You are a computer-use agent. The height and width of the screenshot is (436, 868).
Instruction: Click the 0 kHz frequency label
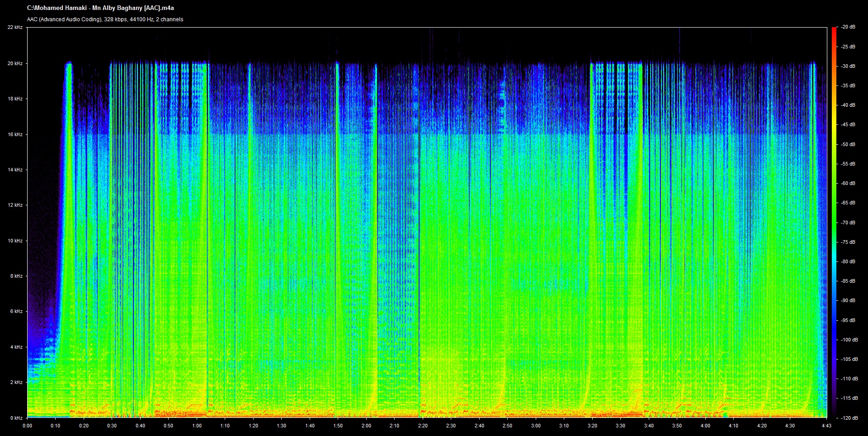pos(16,418)
